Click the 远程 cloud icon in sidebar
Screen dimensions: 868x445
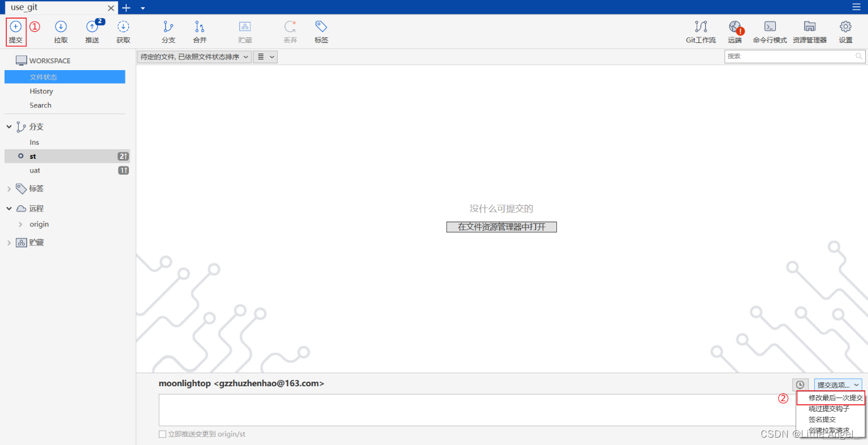pyautogui.click(x=21, y=209)
